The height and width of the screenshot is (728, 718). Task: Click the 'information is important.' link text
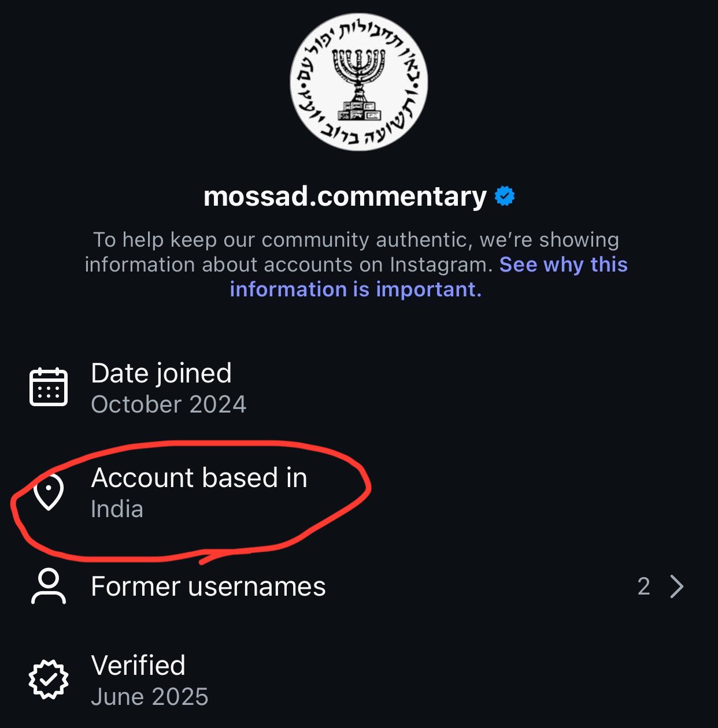[356, 289]
